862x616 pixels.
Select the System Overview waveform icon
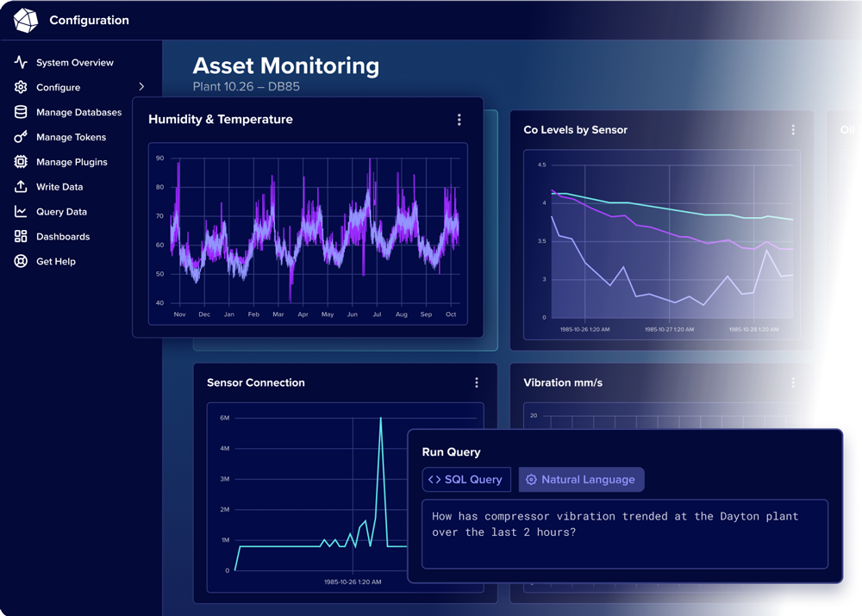[x=19, y=62]
